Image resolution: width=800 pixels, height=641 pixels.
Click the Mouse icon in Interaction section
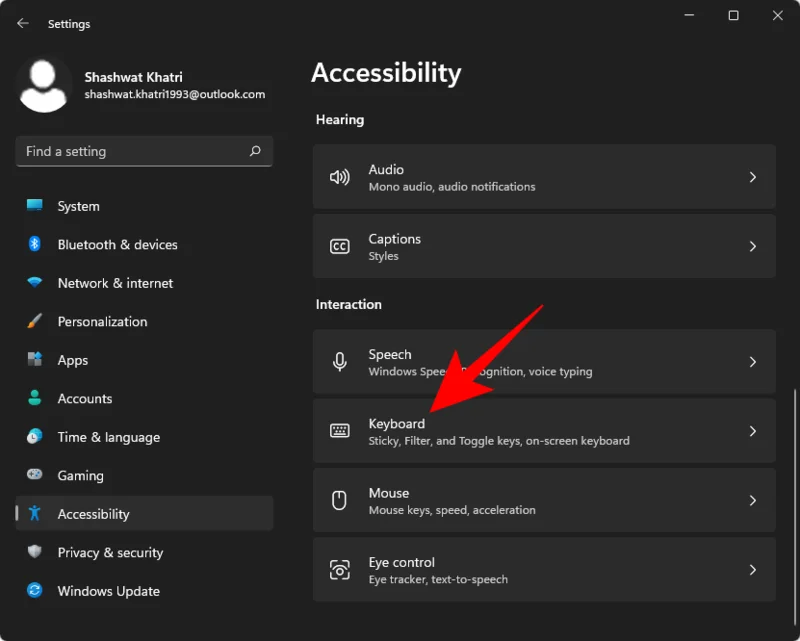[x=340, y=500]
